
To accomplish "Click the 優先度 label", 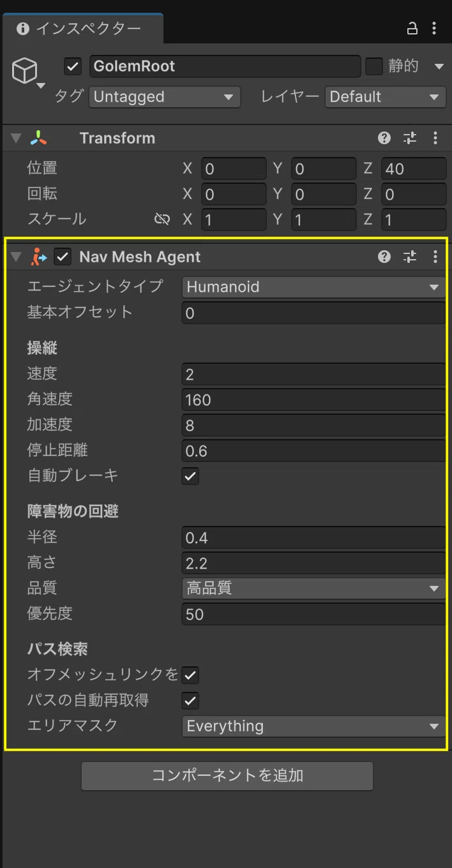I will click(x=50, y=614).
